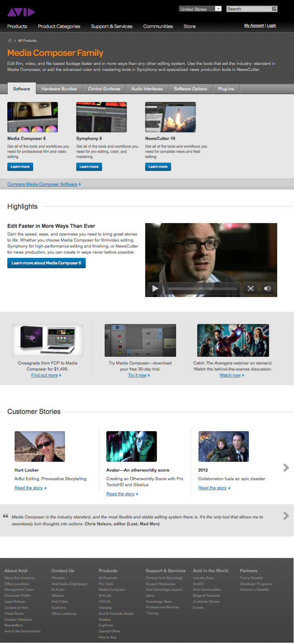Screen dimensions: 294x644
Task: Open NewsCutter 10 rocket thumbnail
Action: [170, 117]
